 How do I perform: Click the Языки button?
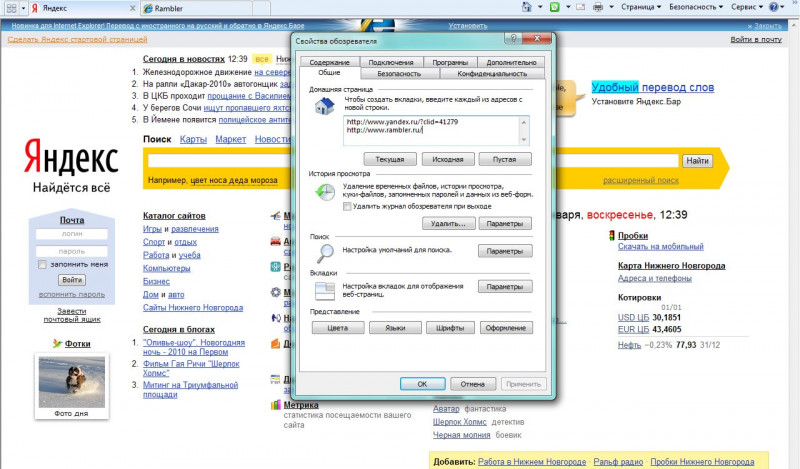pyautogui.click(x=395, y=328)
